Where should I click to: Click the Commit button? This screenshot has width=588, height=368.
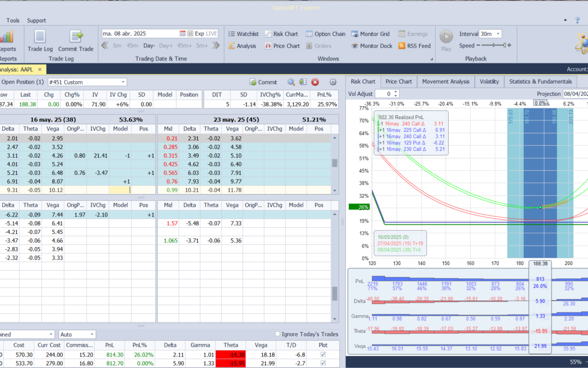tap(264, 82)
